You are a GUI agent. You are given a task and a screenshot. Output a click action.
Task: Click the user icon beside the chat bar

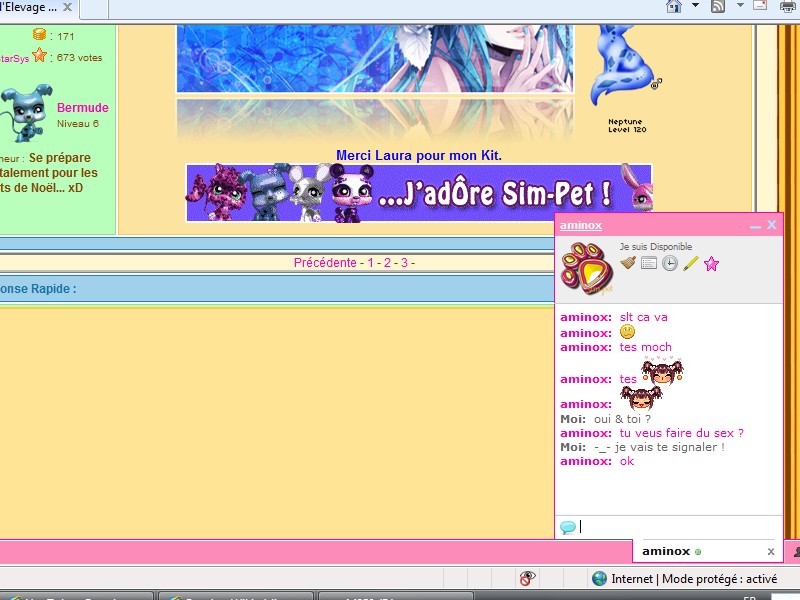(796, 552)
